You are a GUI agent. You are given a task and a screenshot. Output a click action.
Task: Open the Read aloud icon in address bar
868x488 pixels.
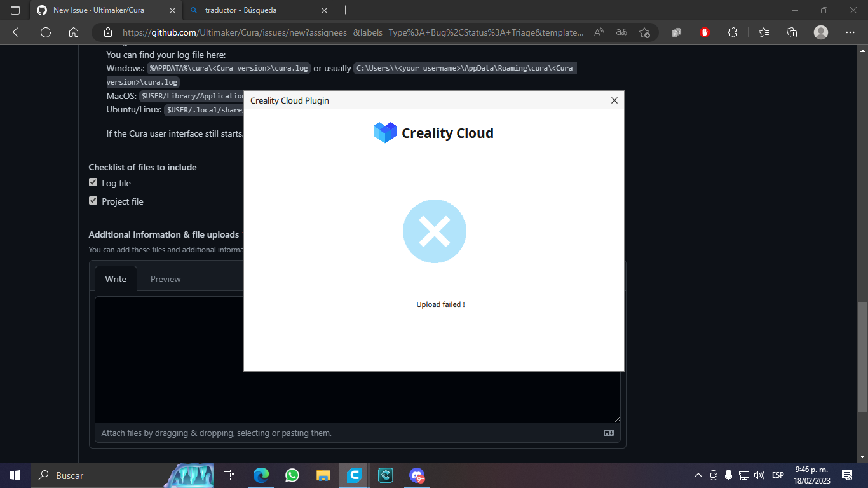(x=598, y=32)
